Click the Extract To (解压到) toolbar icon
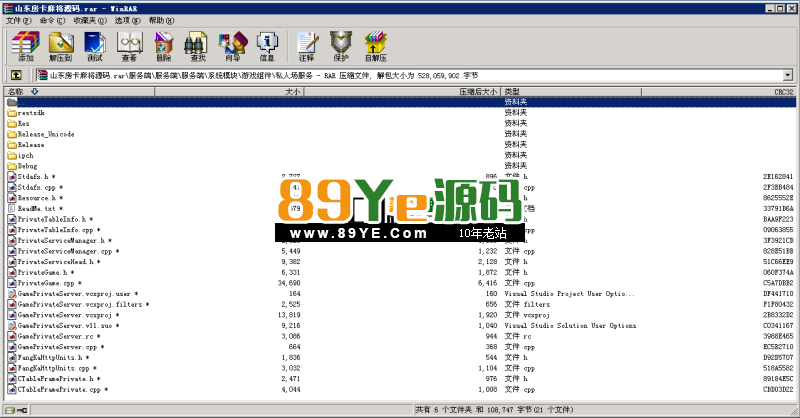The height and width of the screenshot is (418, 800). coord(61,46)
